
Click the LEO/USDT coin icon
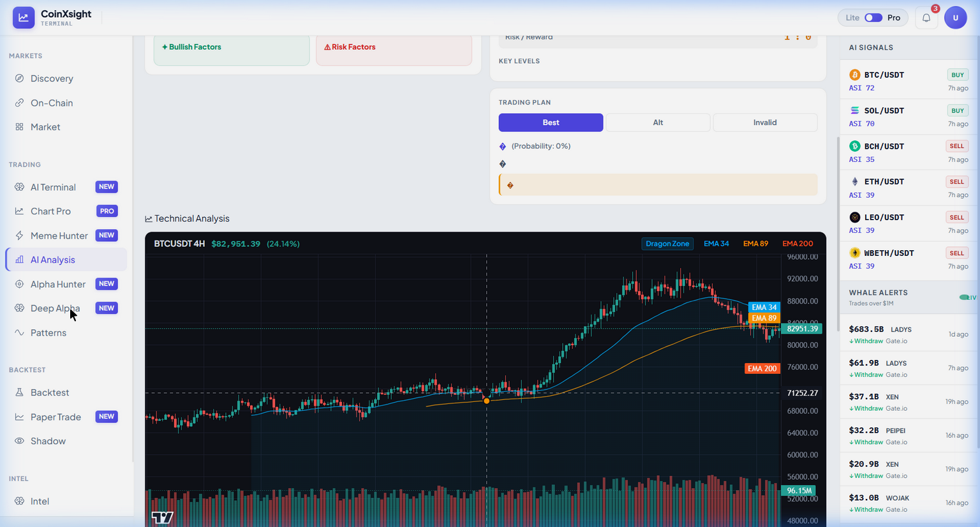[855, 218]
